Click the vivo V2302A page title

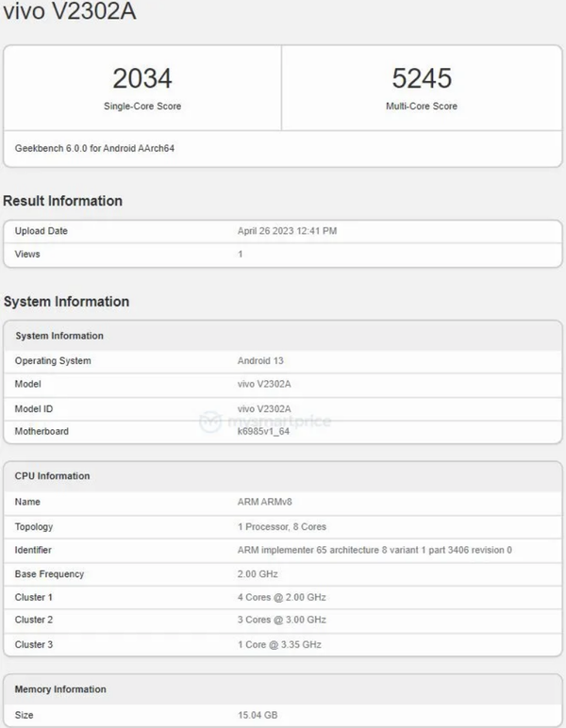[x=63, y=17]
